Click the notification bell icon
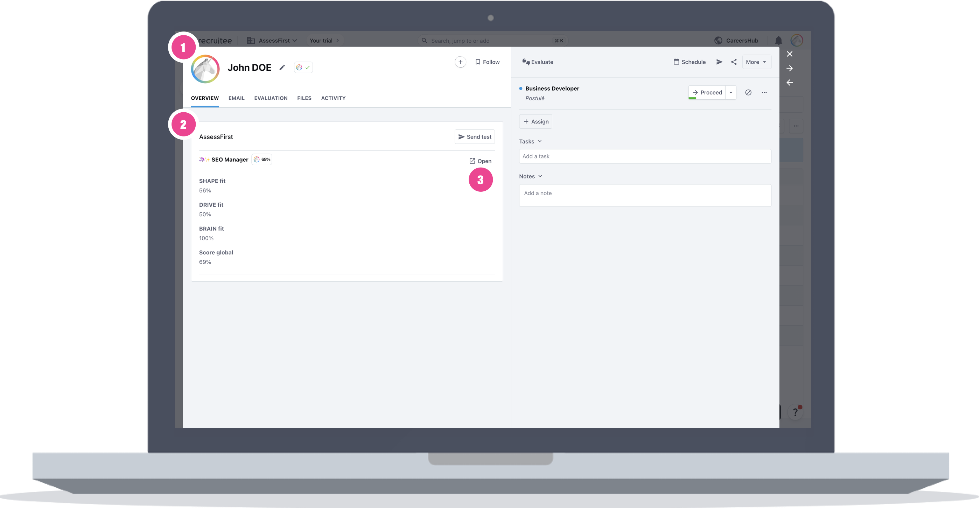This screenshot has width=980, height=508. click(x=778, y=41)
